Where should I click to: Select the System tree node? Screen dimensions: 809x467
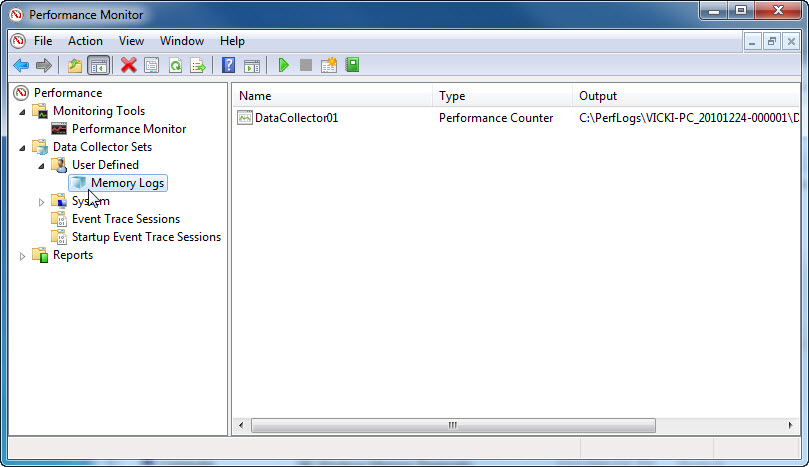91,201
